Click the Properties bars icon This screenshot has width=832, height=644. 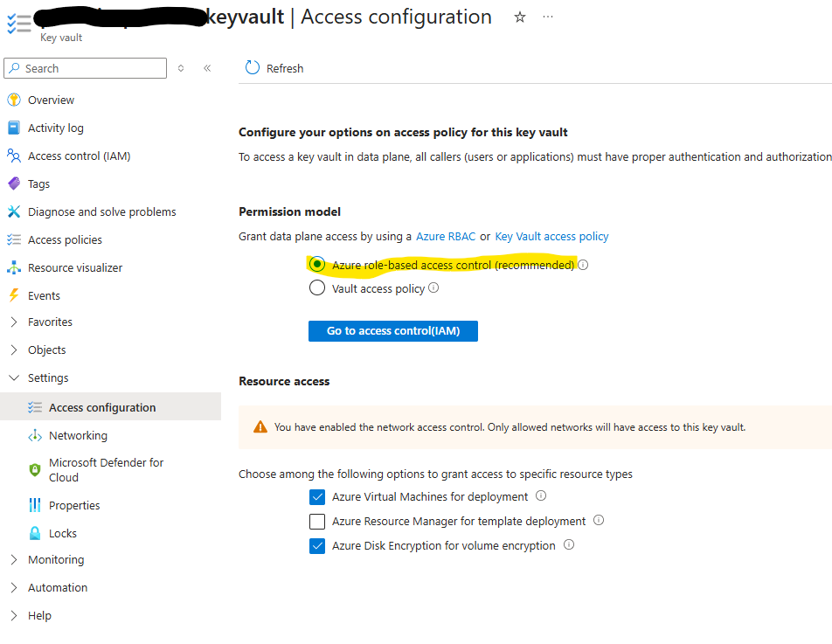coord(35,505)
